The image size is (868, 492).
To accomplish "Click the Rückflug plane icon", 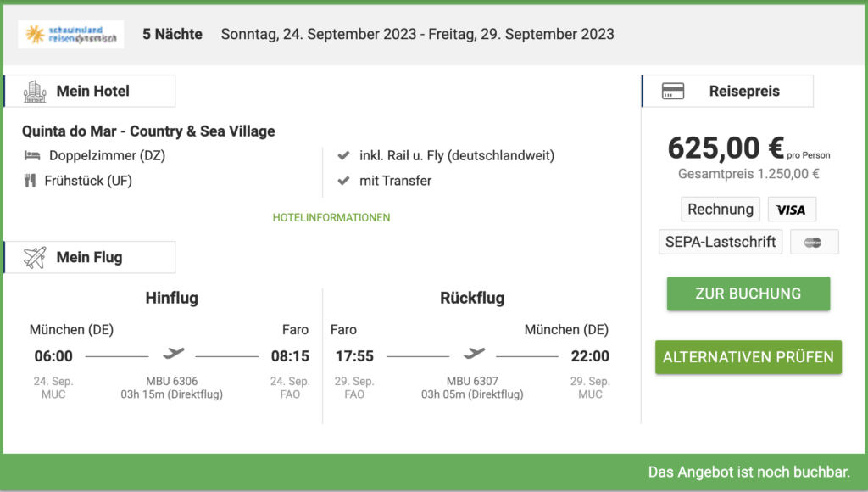I will click(474, 353).
